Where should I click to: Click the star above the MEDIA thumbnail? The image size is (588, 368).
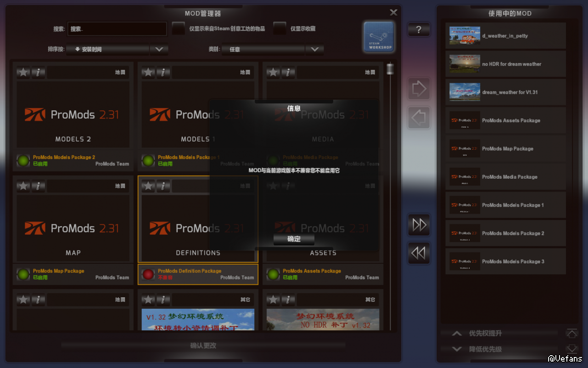point(273,72)
